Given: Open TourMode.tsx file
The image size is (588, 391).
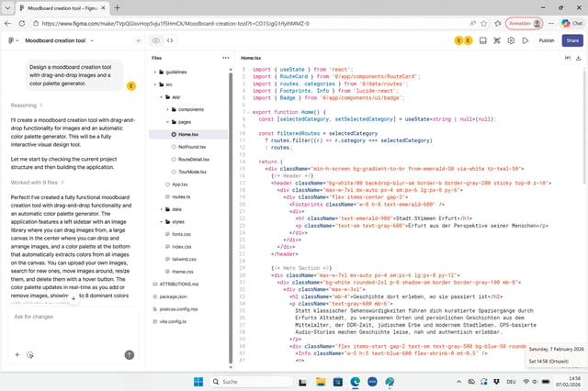Looking at the screenshot, I should (x=188, y=172).
